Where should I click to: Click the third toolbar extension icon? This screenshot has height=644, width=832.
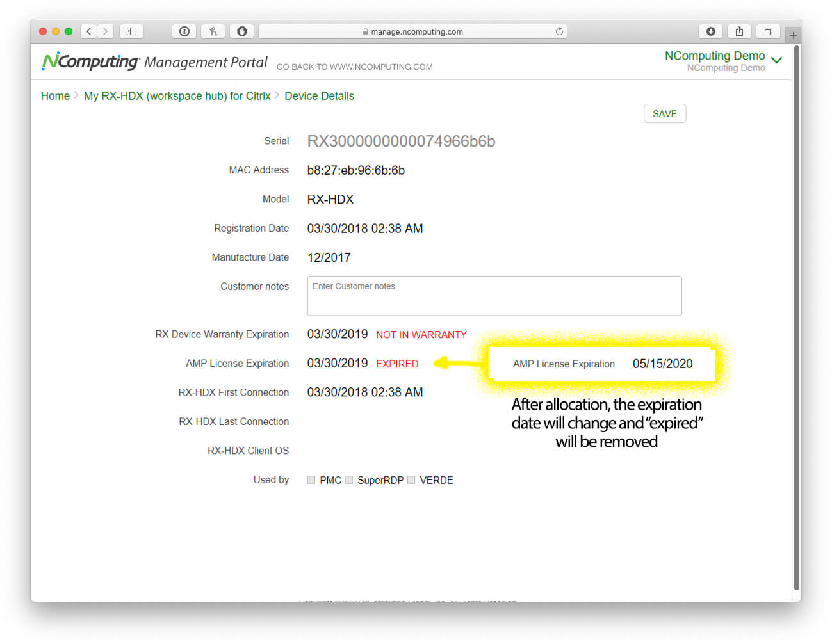pos(242,31)
